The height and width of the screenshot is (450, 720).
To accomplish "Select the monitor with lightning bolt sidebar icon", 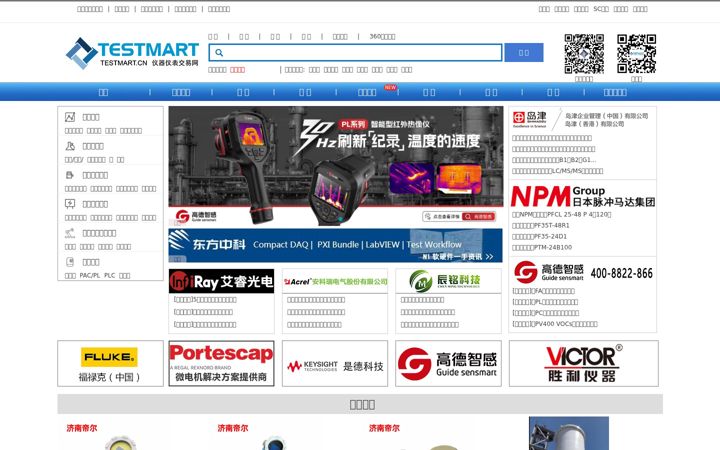I will tap(70, 204).
